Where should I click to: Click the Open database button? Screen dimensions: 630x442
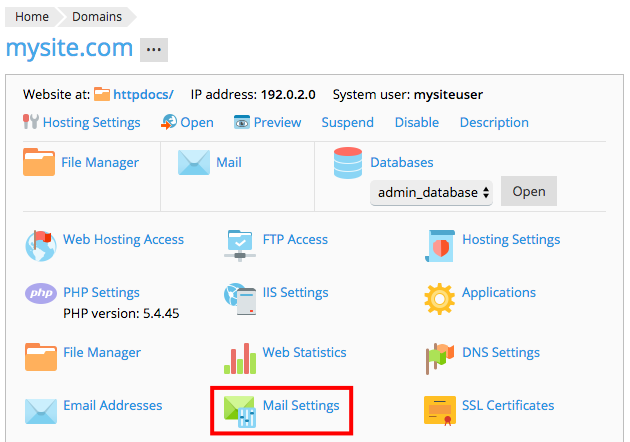coord(529,191)
